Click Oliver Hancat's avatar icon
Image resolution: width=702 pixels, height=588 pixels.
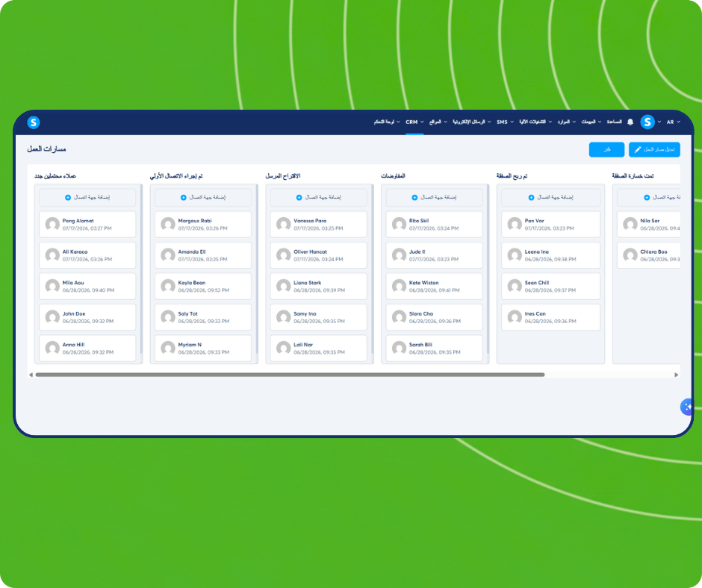click(x=283, y=255)
